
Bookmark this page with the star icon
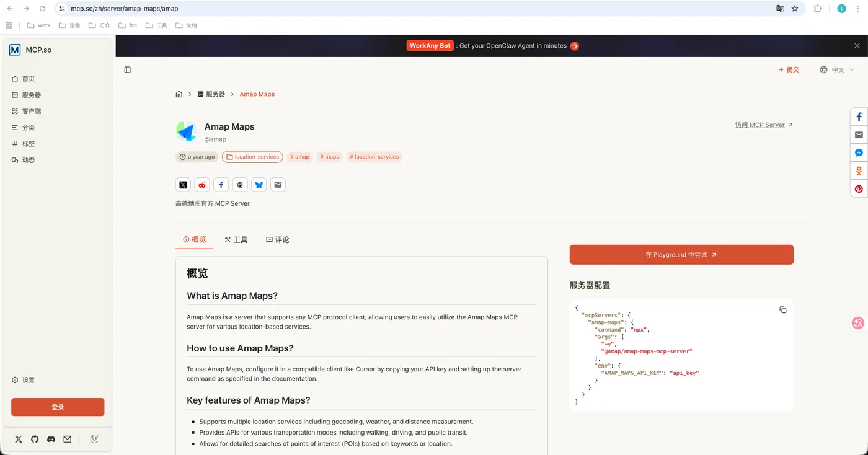pos(795,9)
